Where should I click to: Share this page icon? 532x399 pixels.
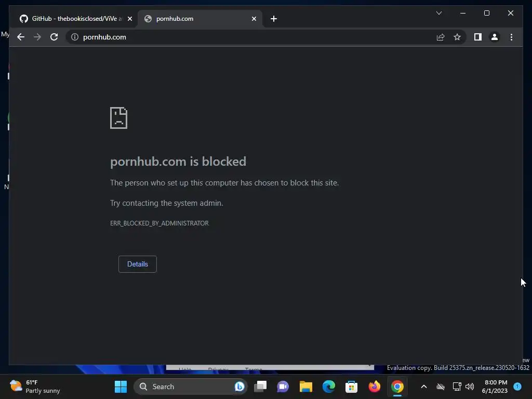tap(441, 37)
